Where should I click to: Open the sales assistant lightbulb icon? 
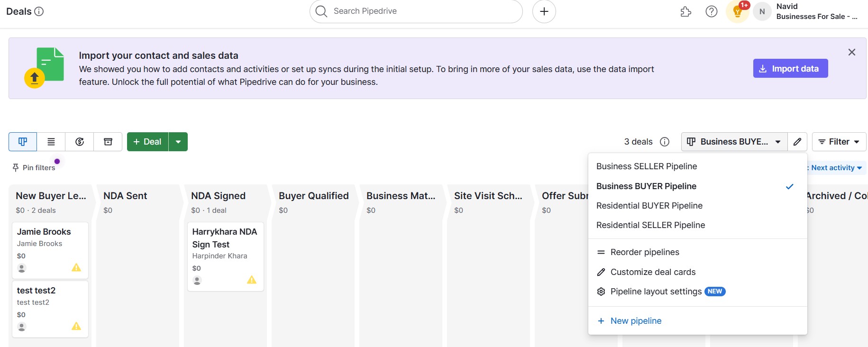737,11
